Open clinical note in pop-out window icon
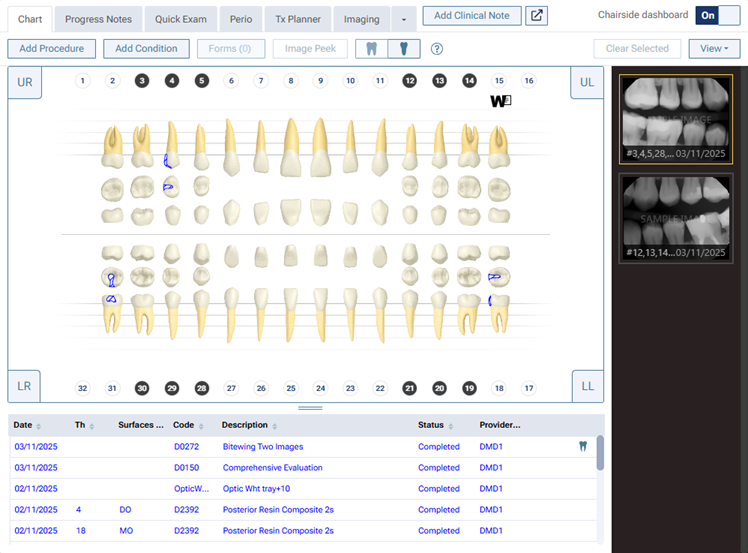Image resolution: width=748 pixels, height=553 pixels. point(537,16)
